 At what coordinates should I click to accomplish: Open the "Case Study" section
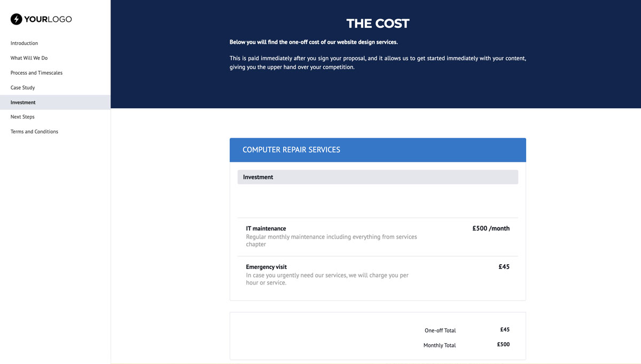[22, 88]
